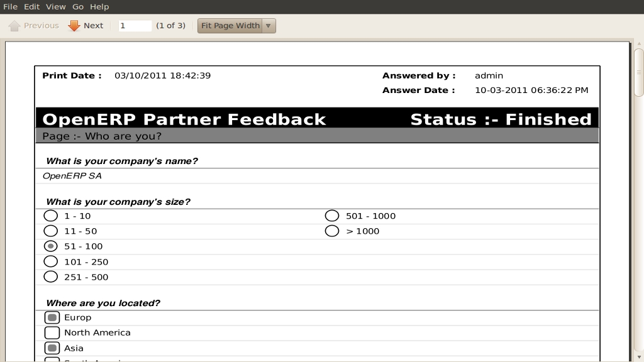Click the 'North America' option label

97,333
